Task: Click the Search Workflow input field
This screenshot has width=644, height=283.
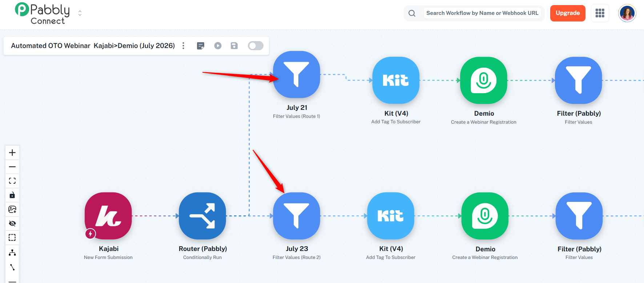Action: (482, 13)
